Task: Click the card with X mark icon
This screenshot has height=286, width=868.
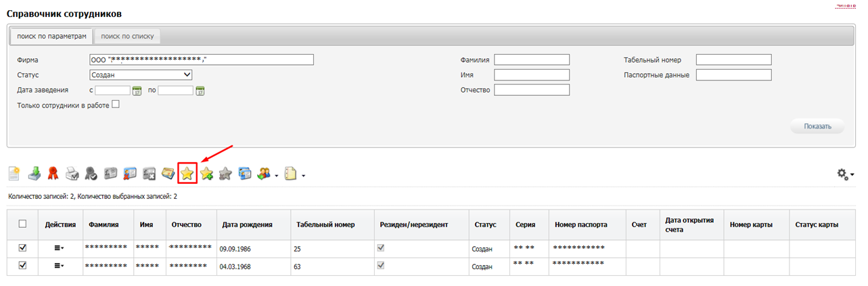Action: pyautogui.click(x=149, y=174)
